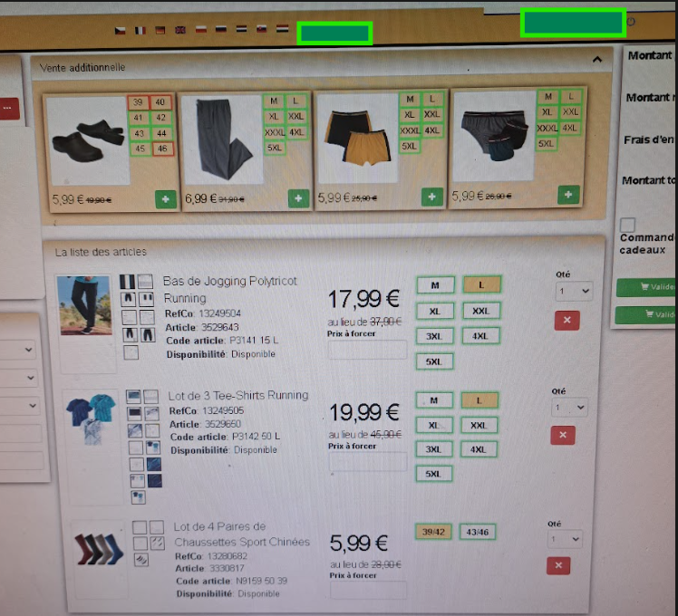Pick the first colour swatch for Lot de 3 Tee-Shirts
Screen dimensions: 678x616
pos(133,396)
